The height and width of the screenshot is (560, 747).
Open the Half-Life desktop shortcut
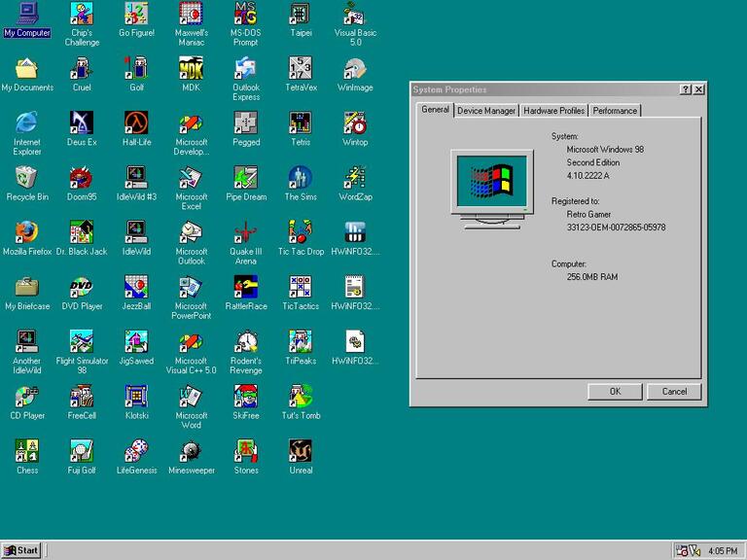pos(136,123)
